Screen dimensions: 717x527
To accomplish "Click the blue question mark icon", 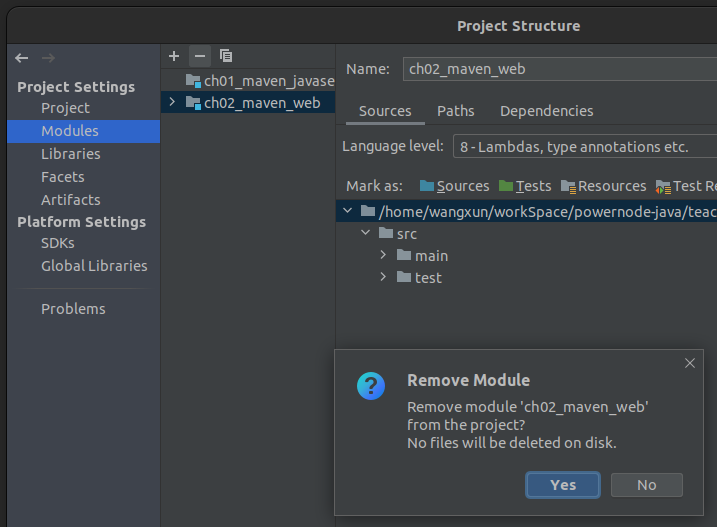I will point(371,385).
